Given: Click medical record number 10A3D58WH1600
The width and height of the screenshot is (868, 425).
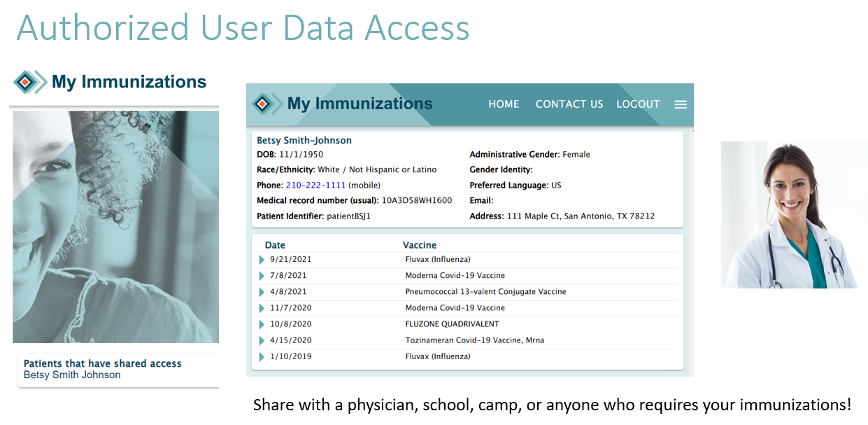Looking at the screenshot, I should (x=416, y=200).
